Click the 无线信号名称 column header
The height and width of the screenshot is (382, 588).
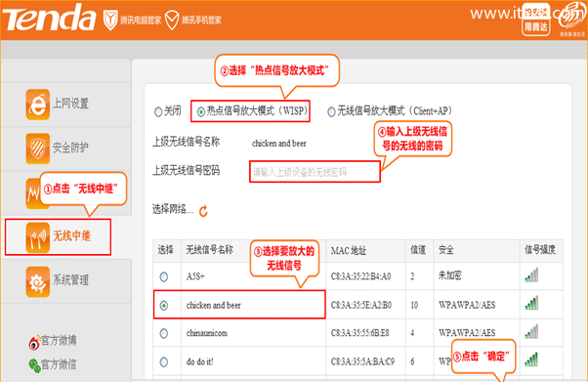pyautogui.click(x=210, y=249)
